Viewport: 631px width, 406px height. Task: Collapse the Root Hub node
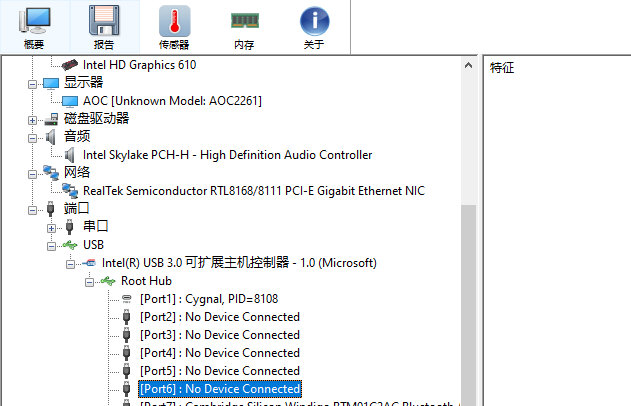click(89, 282)
